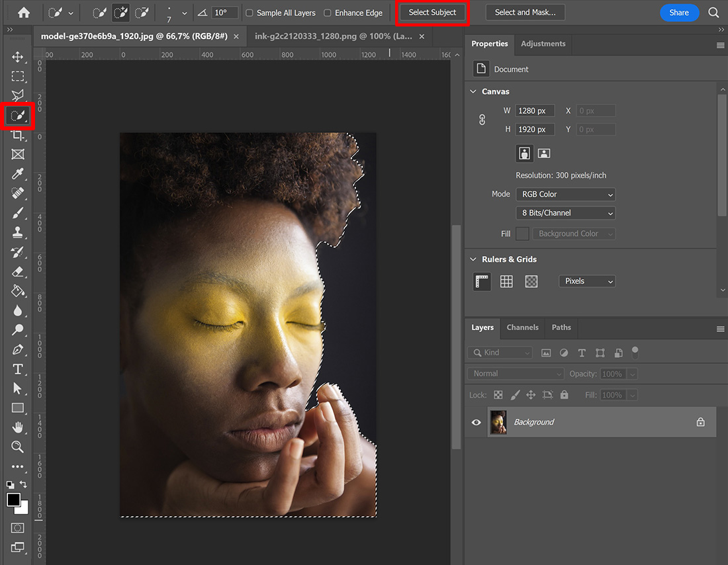The height and width of the screenshot is (565, 728).
Task: Choose the Type tool
Action: click(x=18, y=369)
